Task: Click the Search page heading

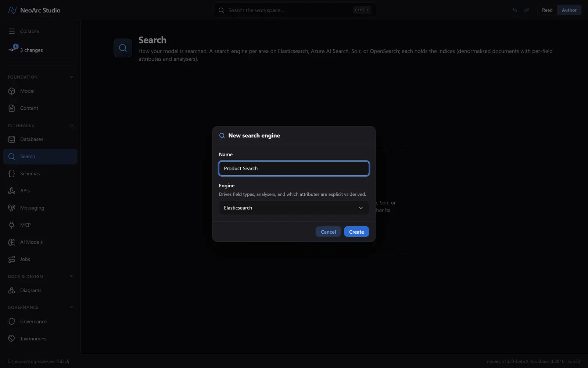Action: click(x=152, y=40)
